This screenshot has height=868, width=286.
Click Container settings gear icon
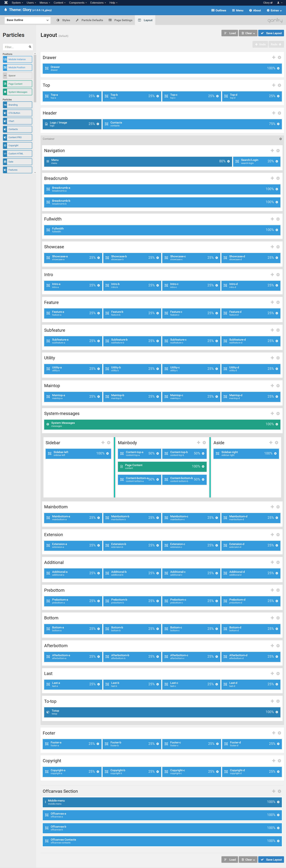[280, 139]
